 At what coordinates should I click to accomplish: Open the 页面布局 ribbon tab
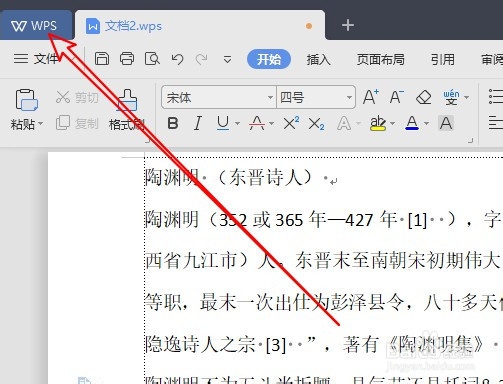[x=381, y=59]
